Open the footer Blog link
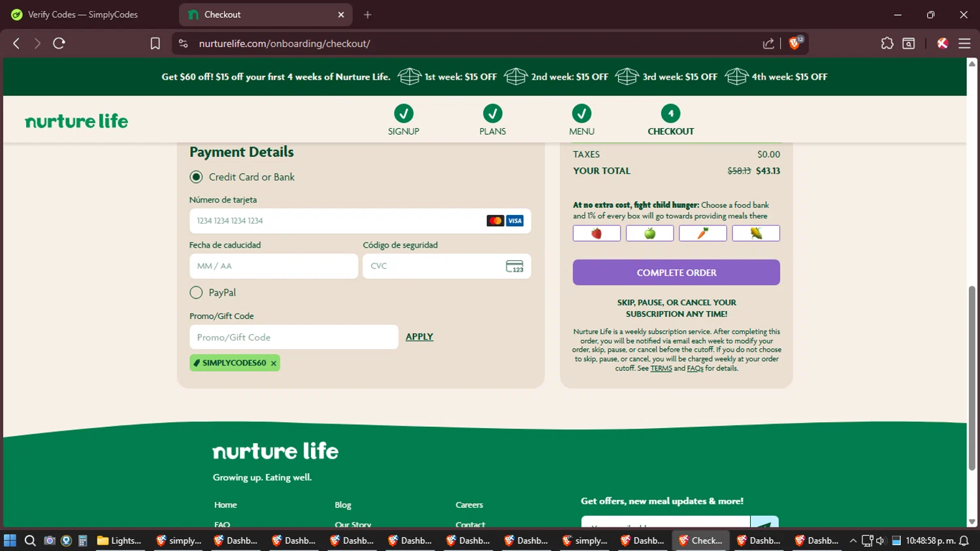980x551 pixels. tap(343, 505)
